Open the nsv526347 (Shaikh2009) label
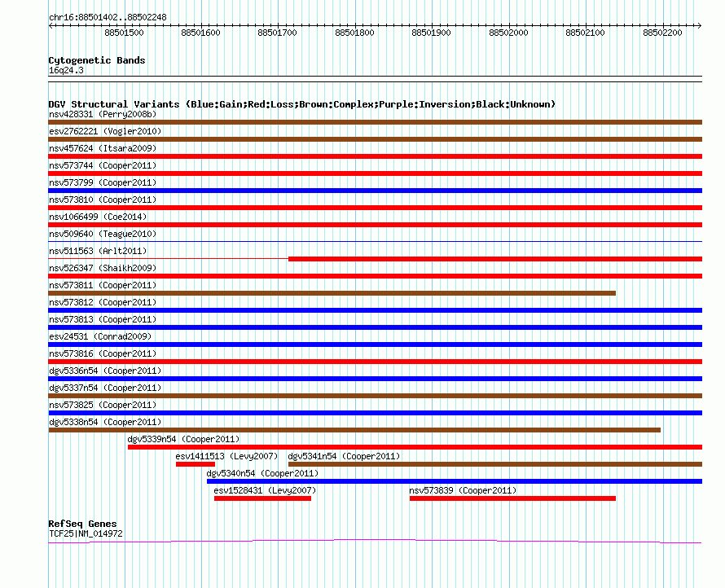The width and height of the screenshot is (725, 588). tap(103, 268)
